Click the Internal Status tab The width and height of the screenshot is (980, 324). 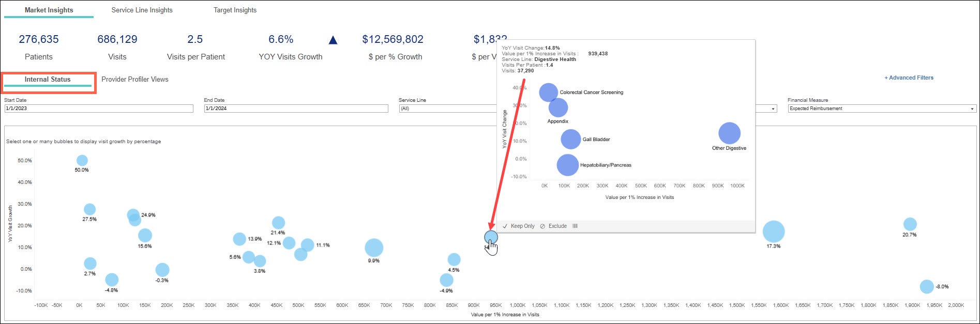pyautogui.click(x=48, y=79)
